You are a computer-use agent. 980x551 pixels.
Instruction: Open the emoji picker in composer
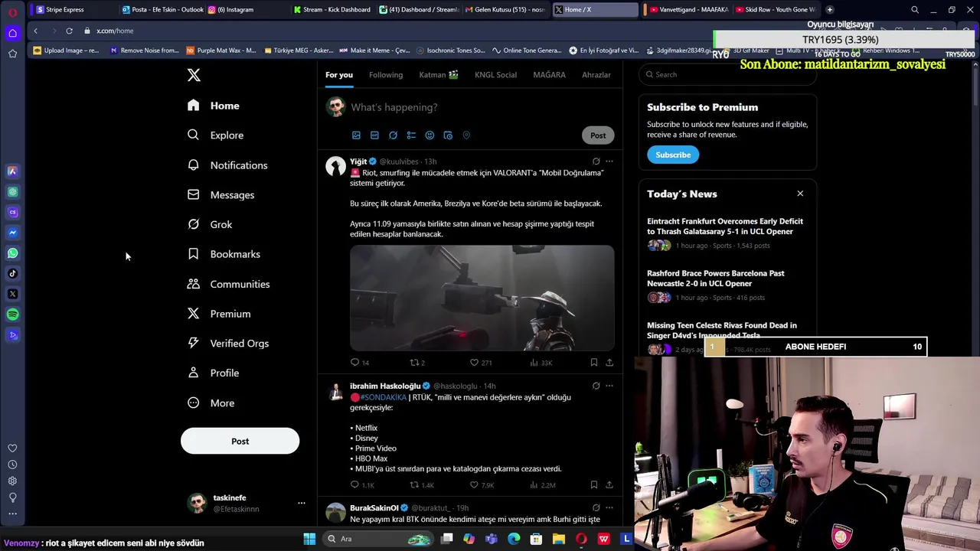(430, 135)
